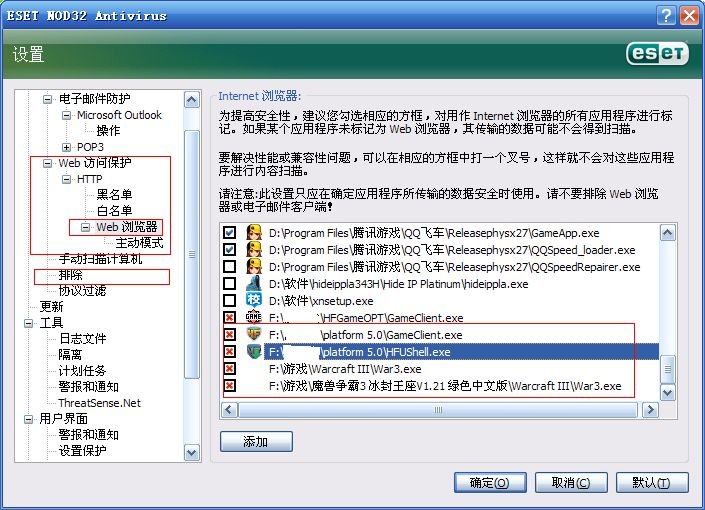
Task: Select 手动扫描计算机 tree item
Action: tap(100, 259)
